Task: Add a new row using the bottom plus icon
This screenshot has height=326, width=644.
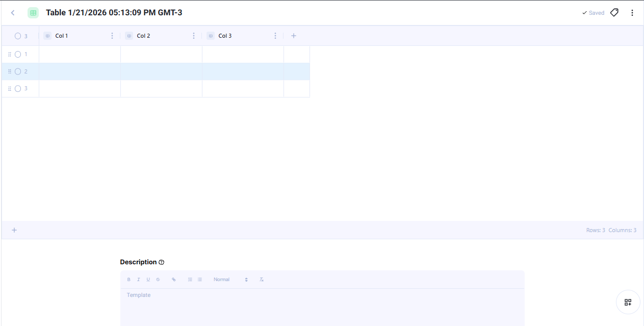Action: point(14,230)
